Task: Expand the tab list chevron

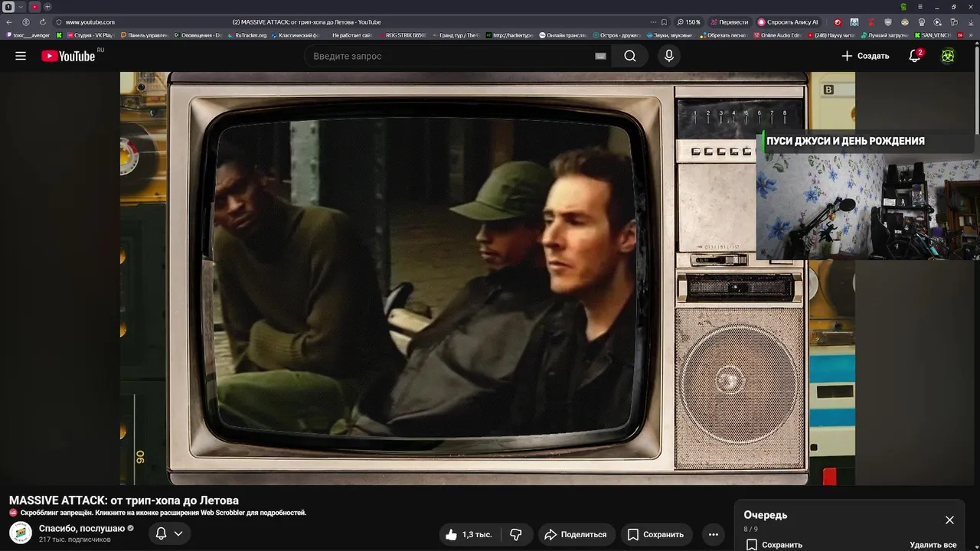Action: coord(21,7)
